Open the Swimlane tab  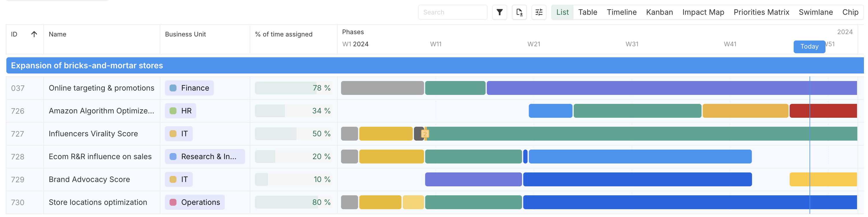(x=815, y=12)
